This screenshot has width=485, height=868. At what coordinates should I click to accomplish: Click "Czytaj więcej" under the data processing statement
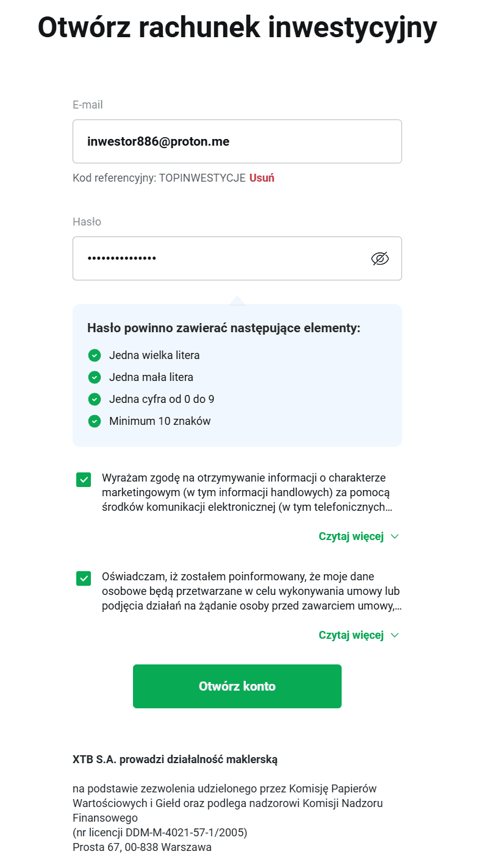coord(351,636)
